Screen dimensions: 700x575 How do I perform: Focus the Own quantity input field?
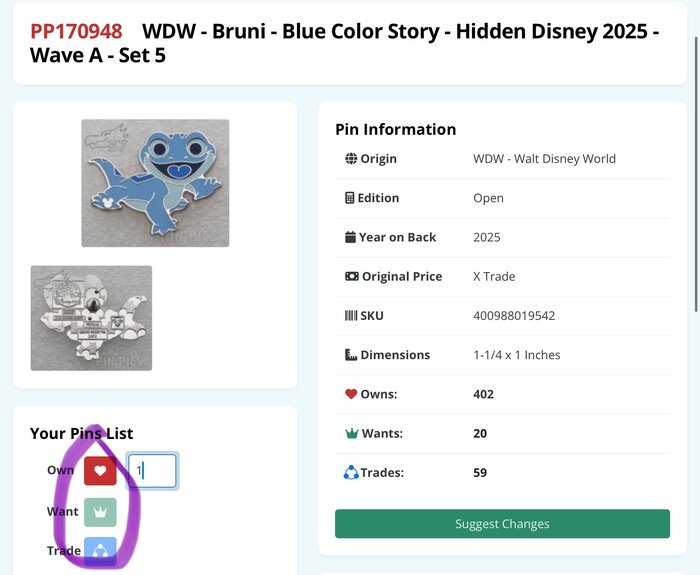pyautogui.click(x=153, y=471)
